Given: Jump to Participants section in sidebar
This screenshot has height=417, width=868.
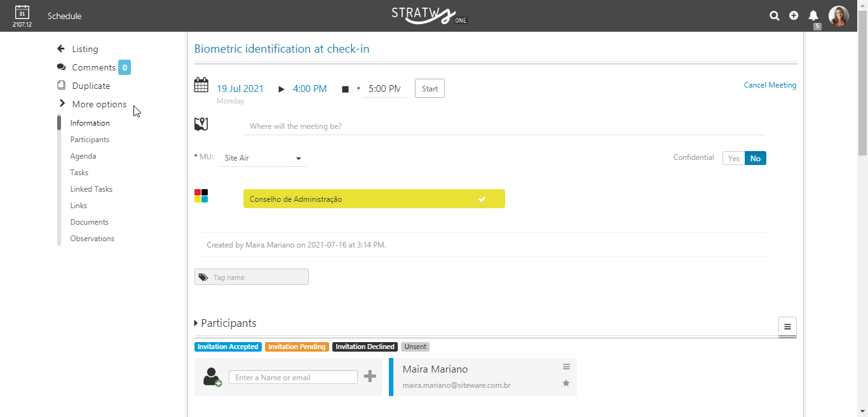Looking at the screenshot, I should click(x=90, y=140).
